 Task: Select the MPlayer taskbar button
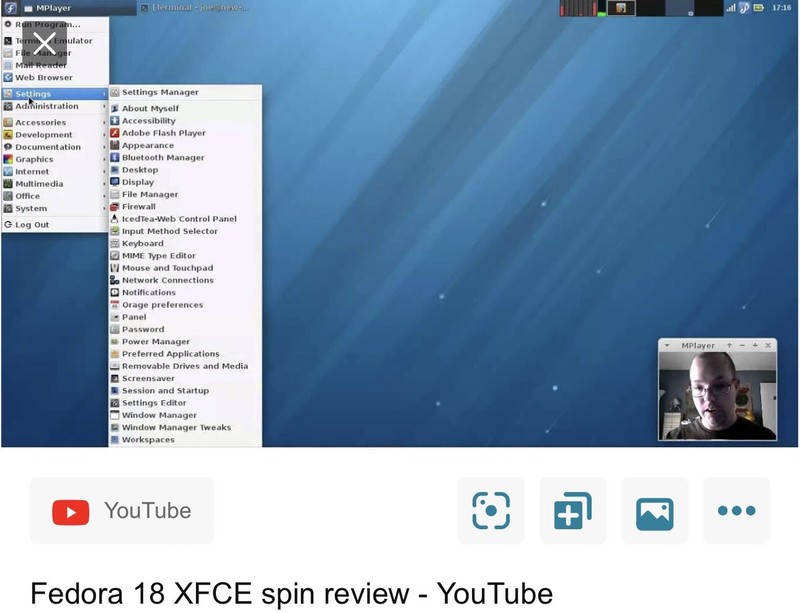78,8
